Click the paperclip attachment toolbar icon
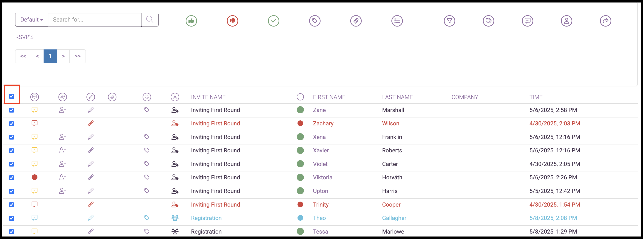Viewport: 644px width, 239px height. click(x=356, y=21)
